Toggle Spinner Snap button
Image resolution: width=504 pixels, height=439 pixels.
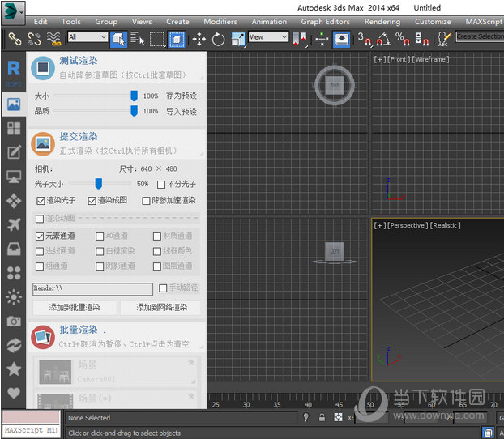[421, 39]
